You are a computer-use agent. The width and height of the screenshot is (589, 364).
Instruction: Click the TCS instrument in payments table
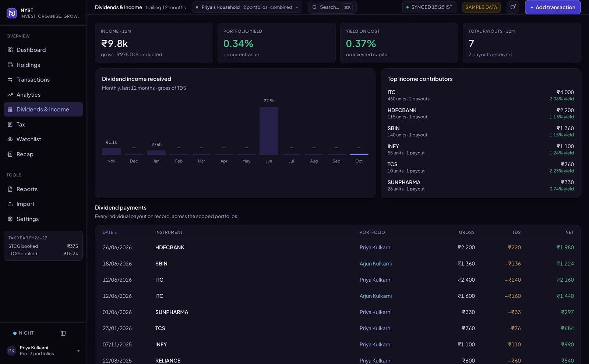pyautogui.click(x=160, y=328)
